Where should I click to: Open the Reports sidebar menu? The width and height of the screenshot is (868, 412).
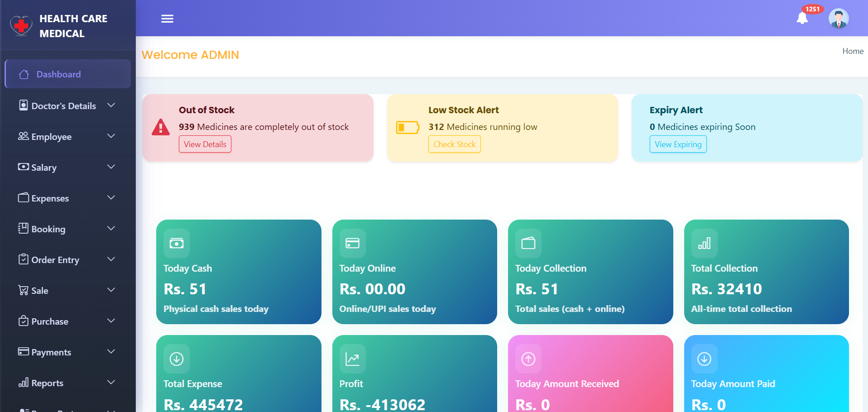pos(47,383)
